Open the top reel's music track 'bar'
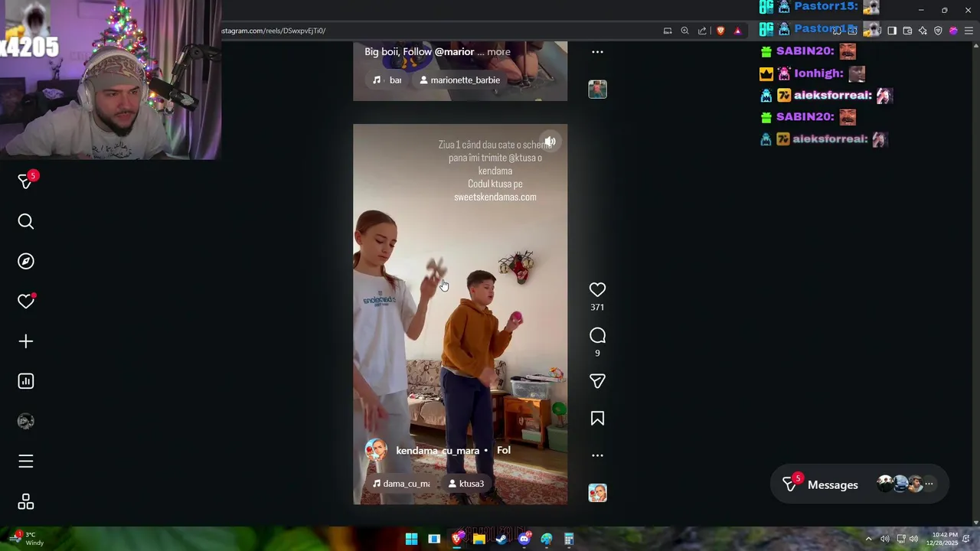This screenshot has width=980, height=551. click(387, 80)
